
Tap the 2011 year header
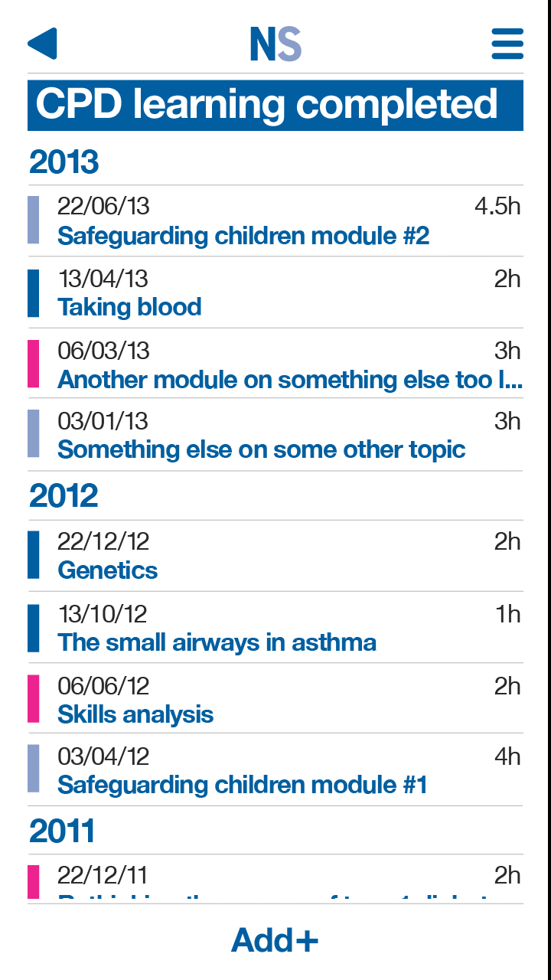point(62,831)
